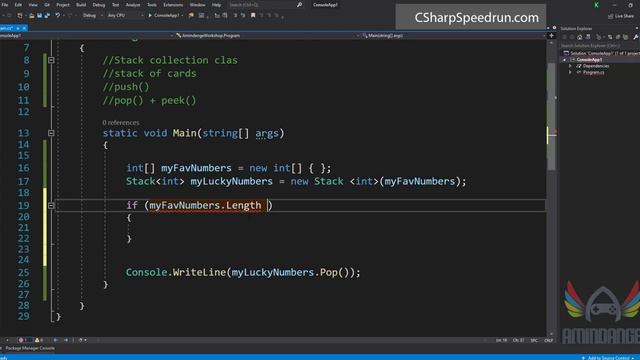Image resolution: width=640 pixels, height=360 pixels.
Task: Click the '0 references' CodeLens link
Action: pyautogui.click(x=120, y=122)
